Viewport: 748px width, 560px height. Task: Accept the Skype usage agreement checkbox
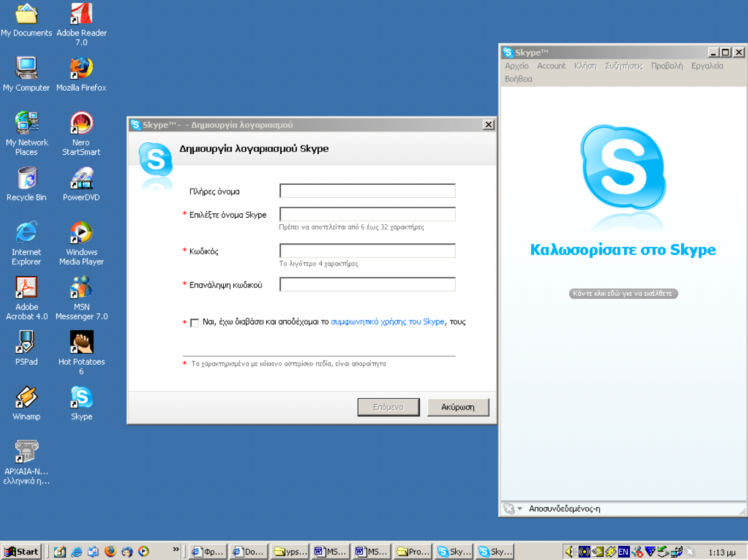[x=194, y=323]
